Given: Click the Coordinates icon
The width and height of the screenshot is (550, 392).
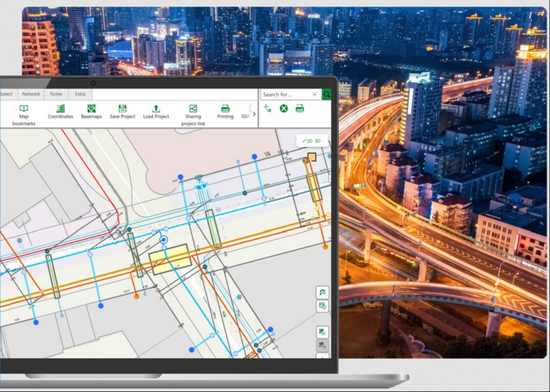Looking at the screenshot, I should point(60,111).
